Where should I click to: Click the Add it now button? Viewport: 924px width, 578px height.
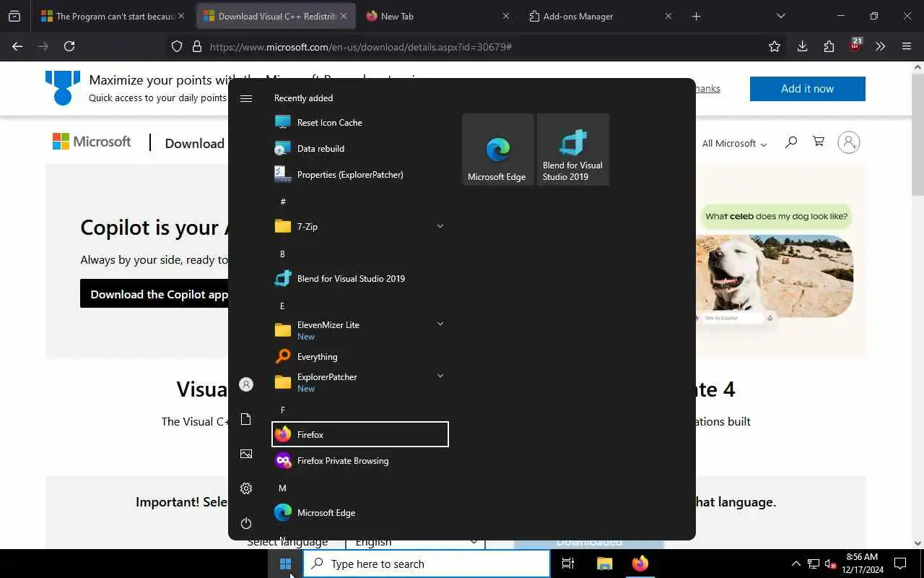(x=807, y=89)
